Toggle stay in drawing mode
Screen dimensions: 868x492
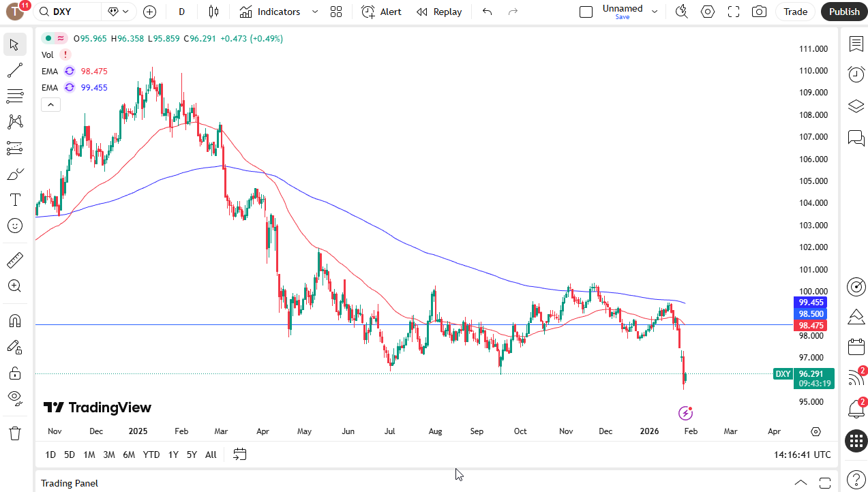(x=14, y=347)
